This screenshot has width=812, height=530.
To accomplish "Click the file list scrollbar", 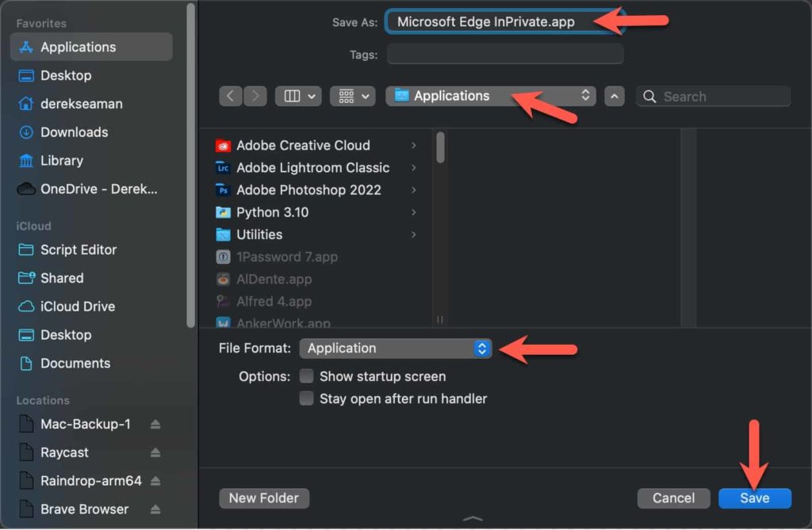I will 440,147.
